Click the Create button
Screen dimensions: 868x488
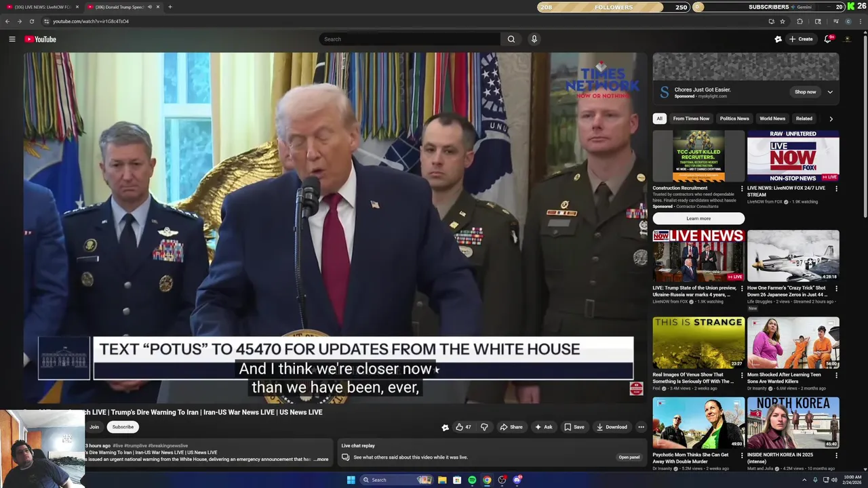(801, 39)
